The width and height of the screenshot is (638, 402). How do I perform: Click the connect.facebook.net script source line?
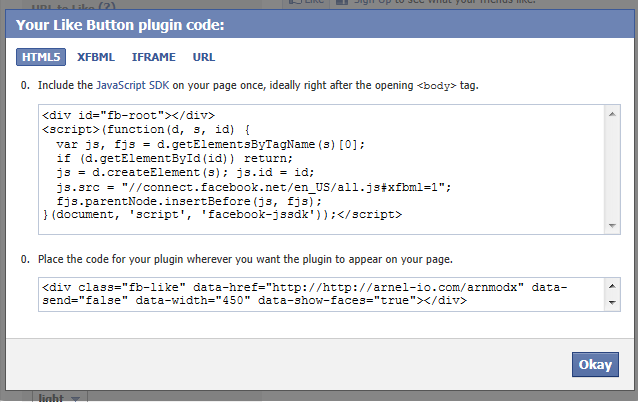pyautogui.click(x=254, y=186)
